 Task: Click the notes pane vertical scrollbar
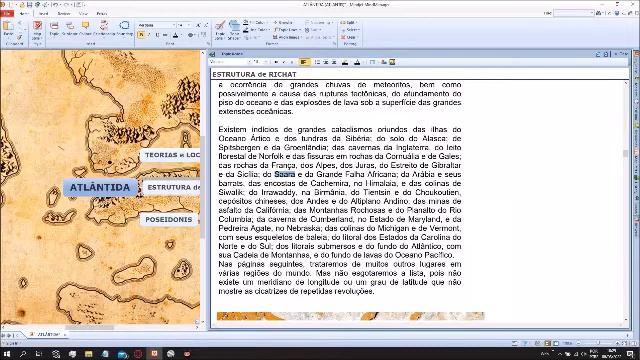625,154
